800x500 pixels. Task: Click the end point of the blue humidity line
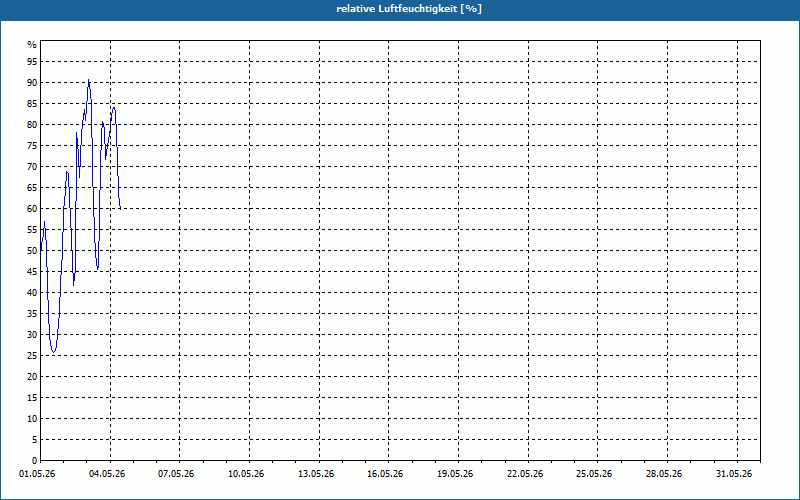pyautogui.click(x=120, y=208)
